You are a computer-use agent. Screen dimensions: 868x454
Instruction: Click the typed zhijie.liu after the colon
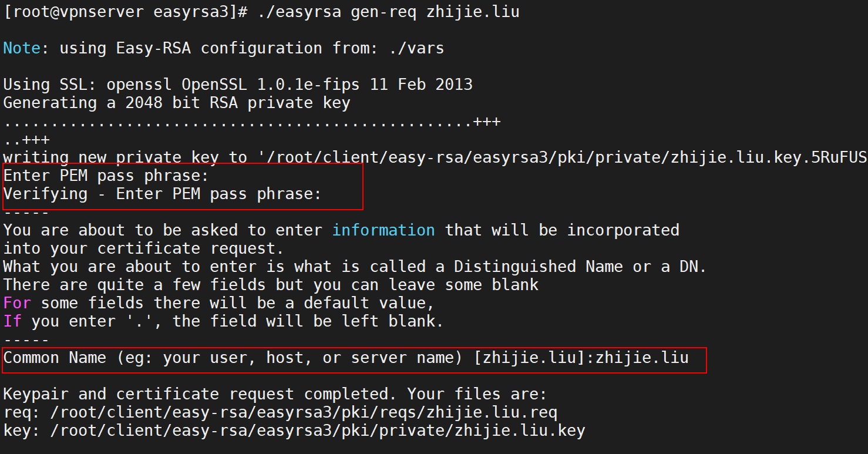pyautogui.click(x=642, y=358)
